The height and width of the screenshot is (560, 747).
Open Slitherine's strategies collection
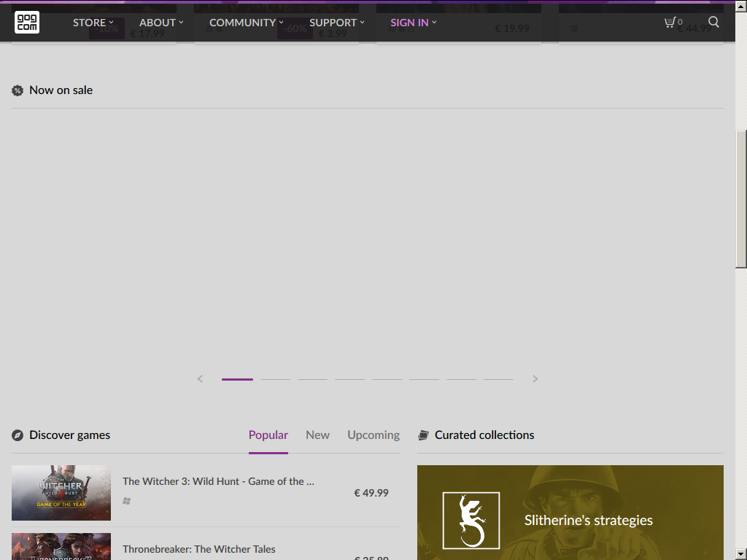point(570,513)
